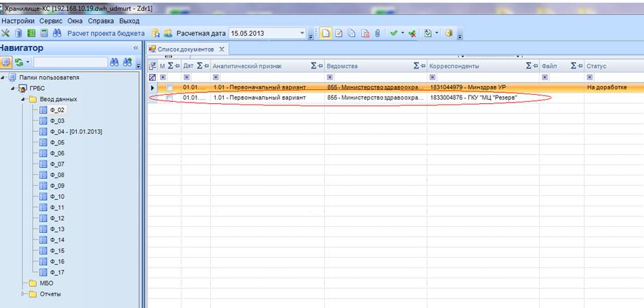Click the Расчет проекта бюджета button
Image resolution: width=644 pixels, height=308 pixels.
(x=105, y=33)
